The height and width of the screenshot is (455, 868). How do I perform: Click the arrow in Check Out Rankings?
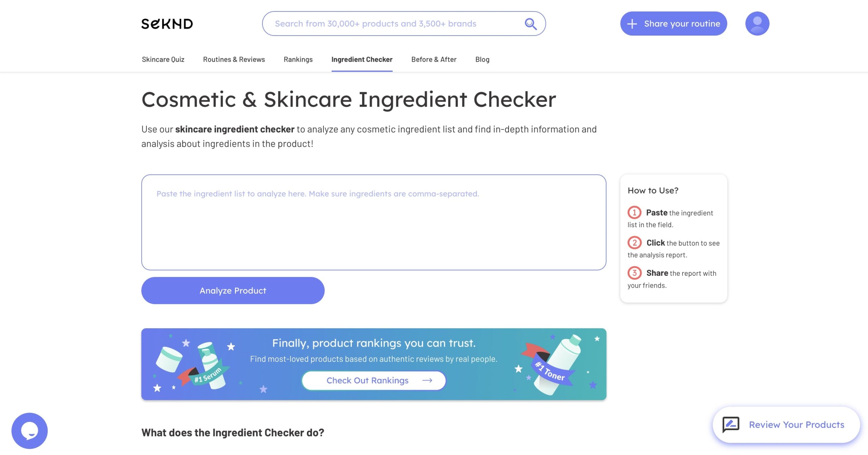[427, 380]
